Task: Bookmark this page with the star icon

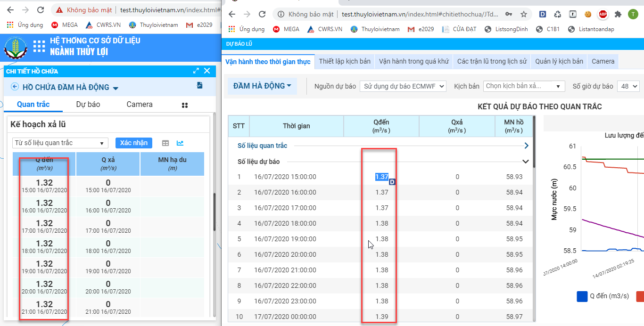Action: (x=524, y=14)
